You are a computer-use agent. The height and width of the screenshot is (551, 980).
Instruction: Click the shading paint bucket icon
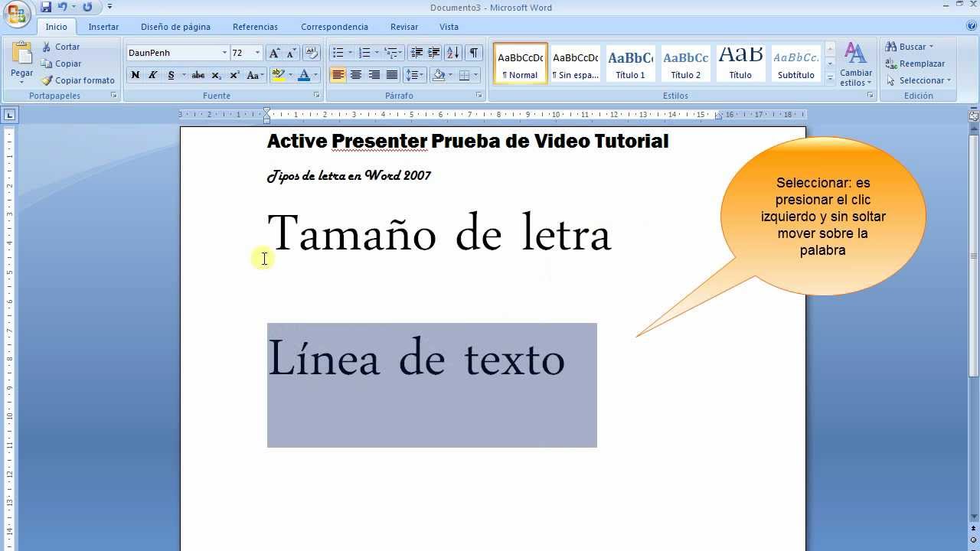click(x=438, y=75)
